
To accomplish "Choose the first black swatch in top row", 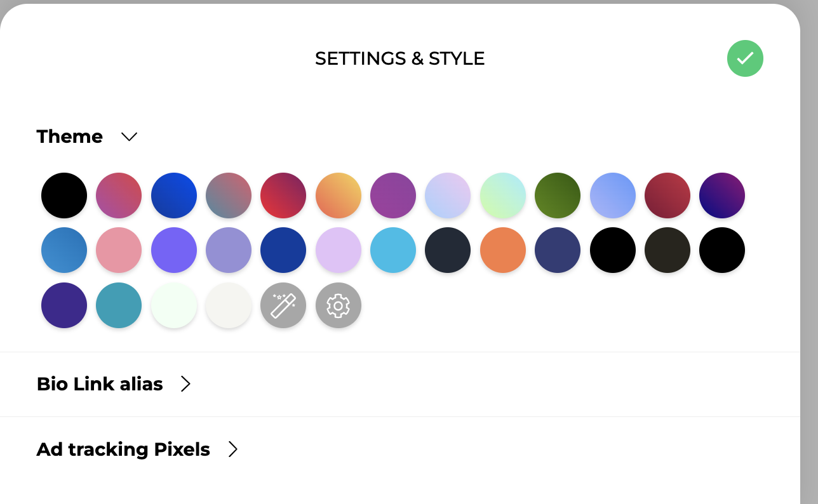I will pyautogui.click(x=64, y=196).
